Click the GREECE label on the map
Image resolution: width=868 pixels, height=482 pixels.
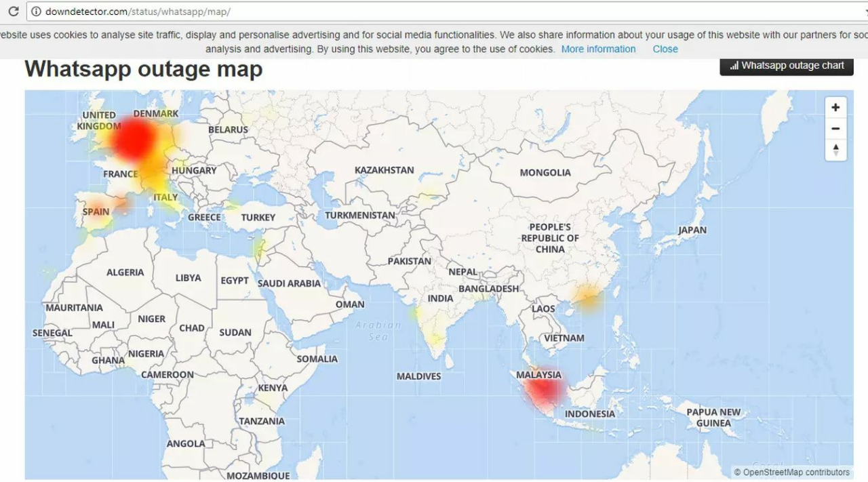tap(204, 218)
